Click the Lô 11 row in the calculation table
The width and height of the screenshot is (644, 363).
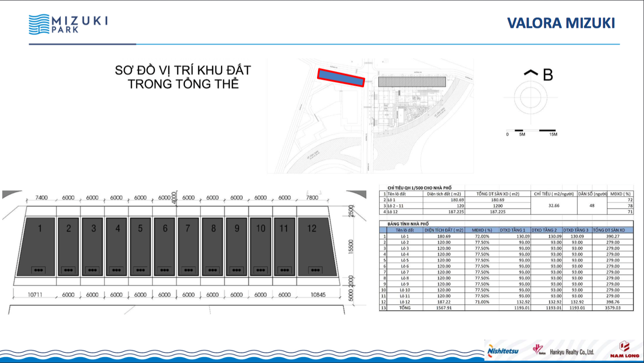(506, 296)
